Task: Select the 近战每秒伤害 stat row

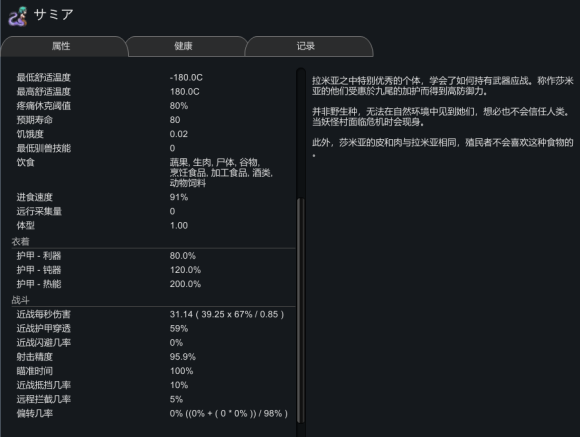Action: [154, 314]
